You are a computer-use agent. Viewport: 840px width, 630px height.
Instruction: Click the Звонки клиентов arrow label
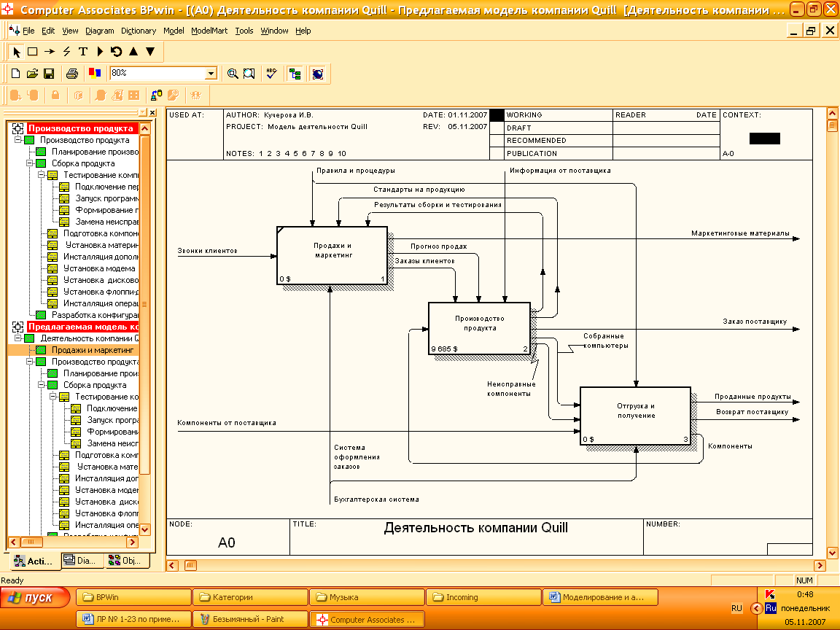[207, 250]
